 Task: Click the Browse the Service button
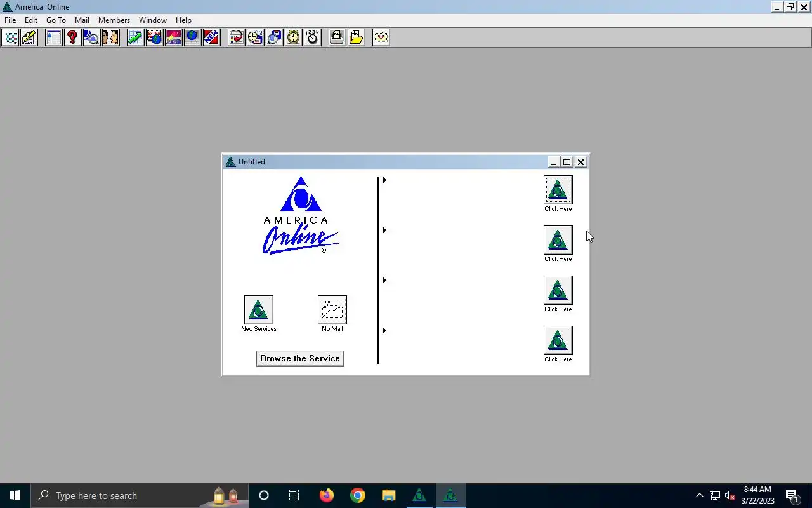[300, 359]
